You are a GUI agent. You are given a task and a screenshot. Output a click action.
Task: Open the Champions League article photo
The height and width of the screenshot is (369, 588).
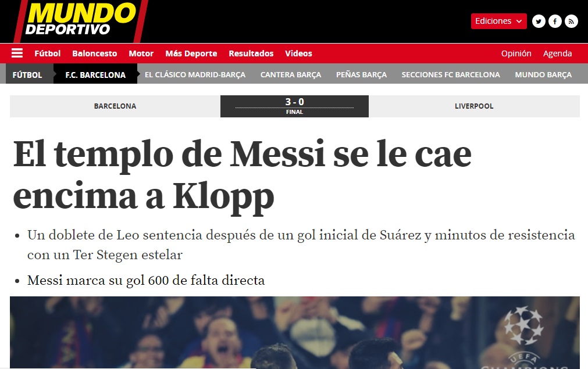pyautogui.click(x=295, y=332)
